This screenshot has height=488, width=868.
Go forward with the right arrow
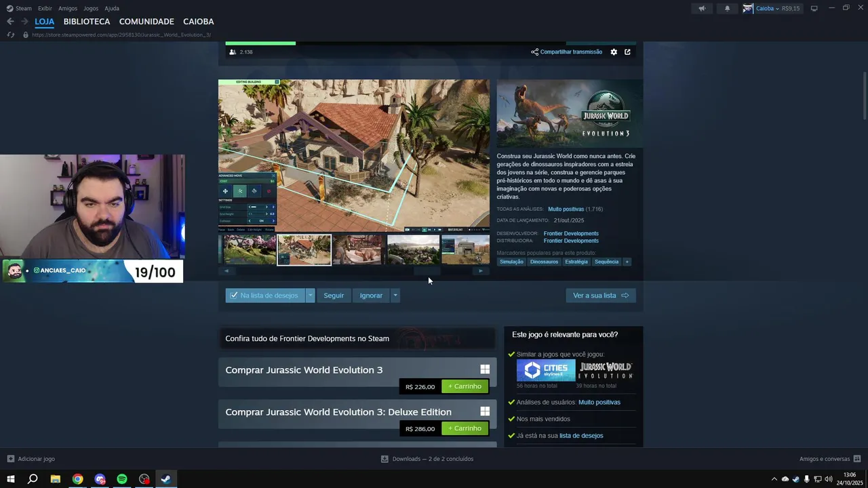24,22
